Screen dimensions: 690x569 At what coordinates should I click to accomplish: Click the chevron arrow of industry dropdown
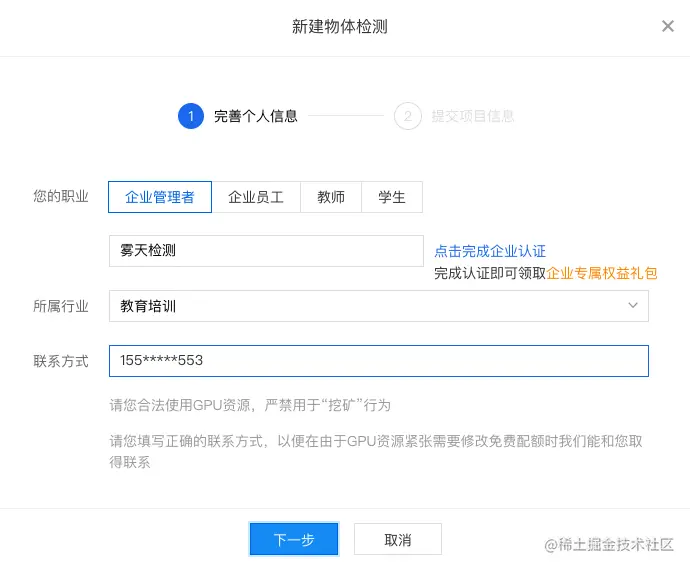coord(633,305)
